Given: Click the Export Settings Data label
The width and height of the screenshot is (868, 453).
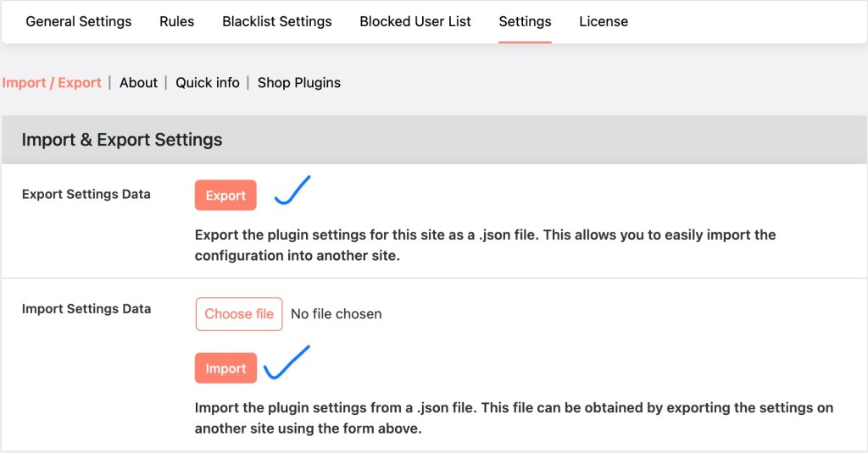Looking at the screenshot, I should tap(86, 194).
